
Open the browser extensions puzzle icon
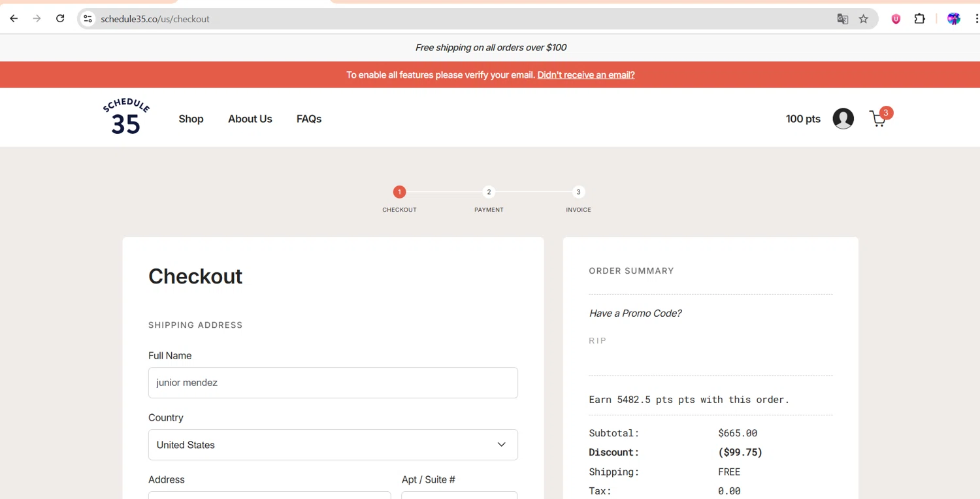click(920, 19)
